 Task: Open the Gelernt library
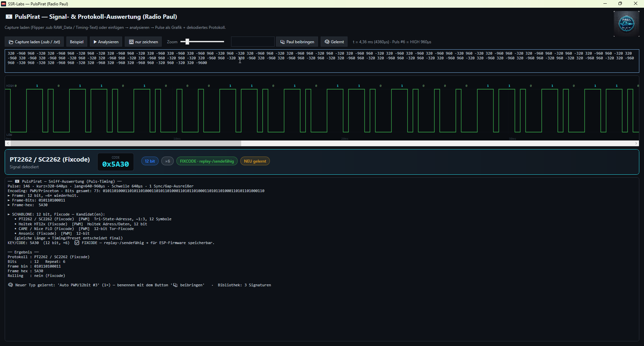334,42
